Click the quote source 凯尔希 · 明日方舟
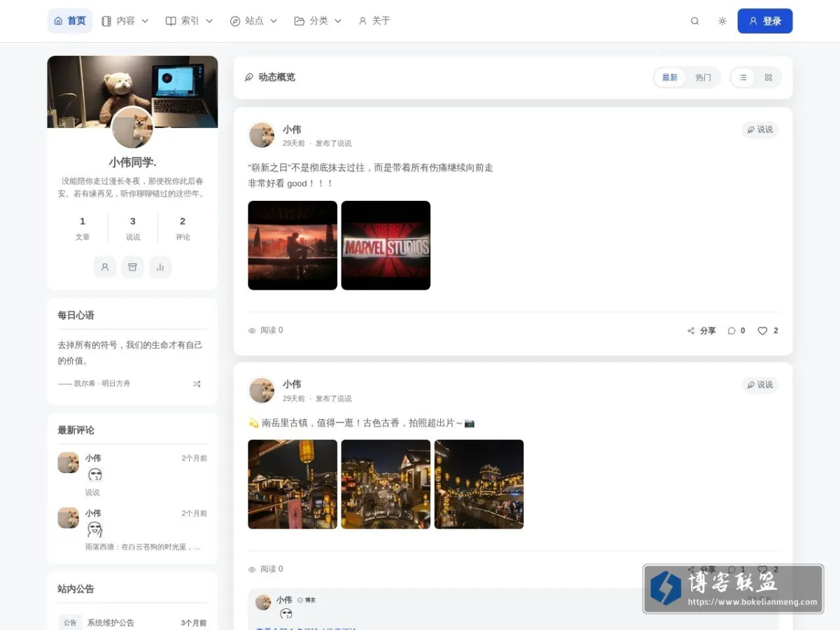 pyautogui.click(x=102, y=384)
